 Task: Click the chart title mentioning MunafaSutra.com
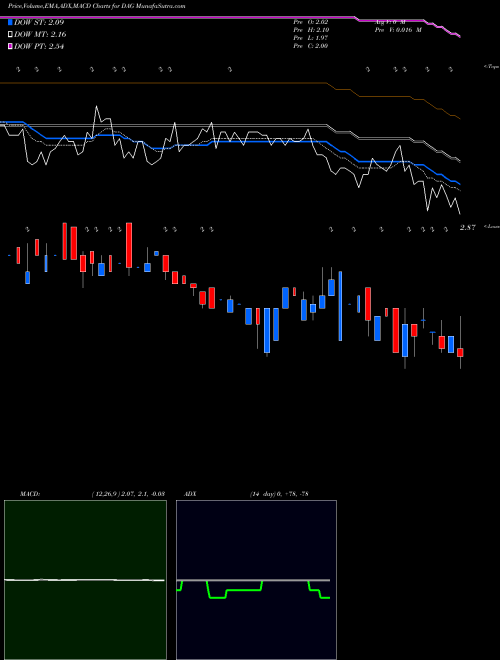click(x=97, y=6)
